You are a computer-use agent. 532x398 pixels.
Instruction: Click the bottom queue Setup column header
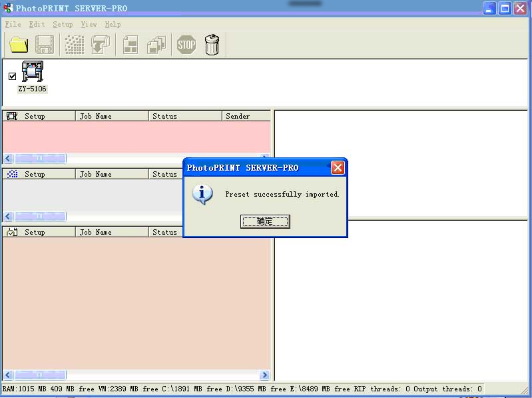pos(39,232)
